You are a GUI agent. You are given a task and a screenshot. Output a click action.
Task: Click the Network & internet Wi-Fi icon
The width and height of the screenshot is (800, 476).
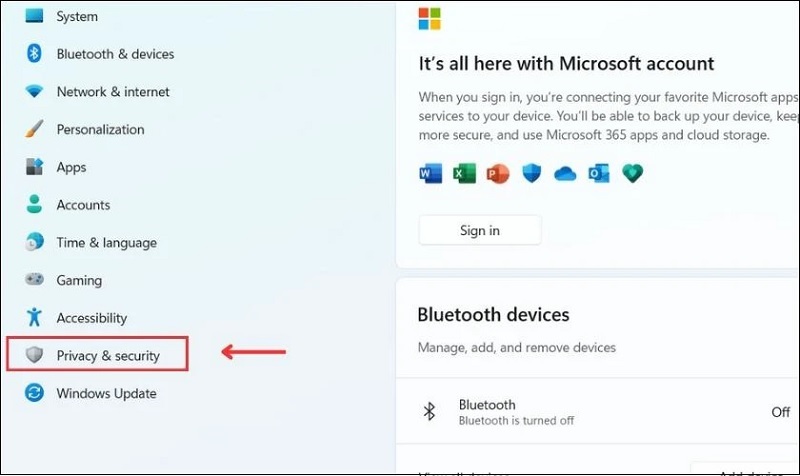coord(35,92)
